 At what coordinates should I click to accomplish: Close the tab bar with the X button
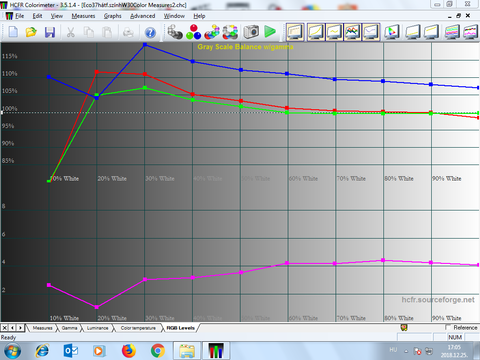pos(5,328)
